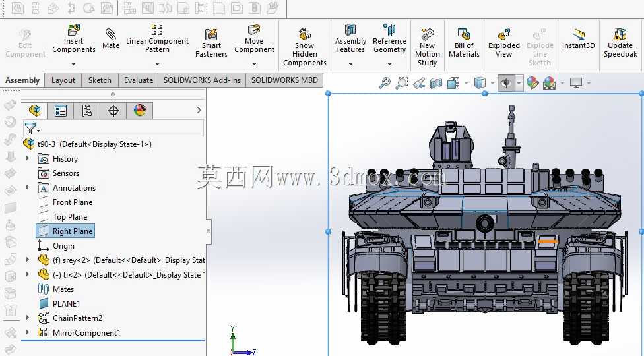This screenshot has height=356, width=644.
Task: Start a New Motion Study
Action: 427,47
